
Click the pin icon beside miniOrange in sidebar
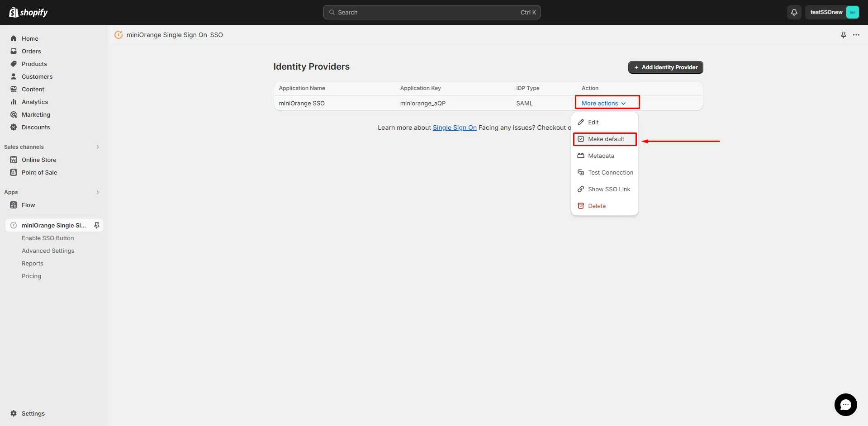[96, 225]
